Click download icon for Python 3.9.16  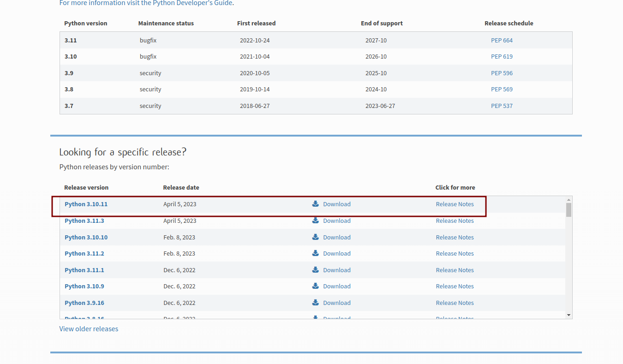(316, 303)
